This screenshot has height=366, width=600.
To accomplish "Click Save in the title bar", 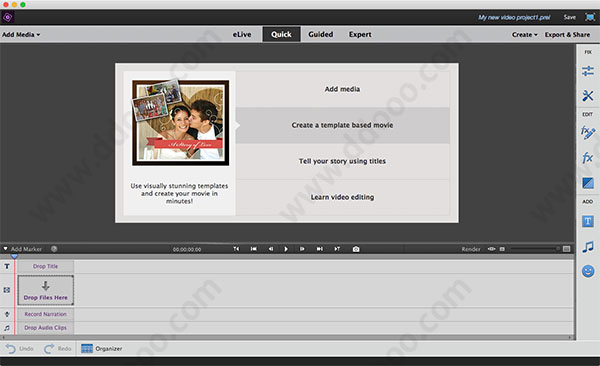I will click(569, 17).
